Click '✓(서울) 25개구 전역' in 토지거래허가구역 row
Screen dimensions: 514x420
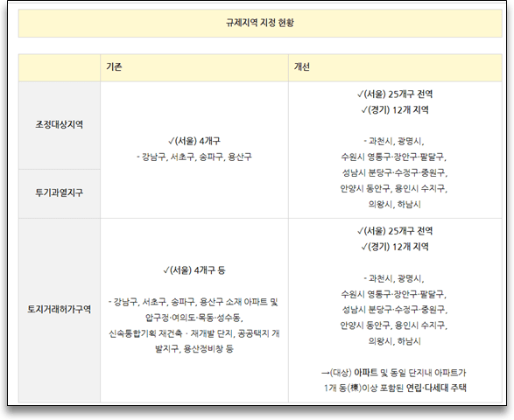tap(395, 231)
